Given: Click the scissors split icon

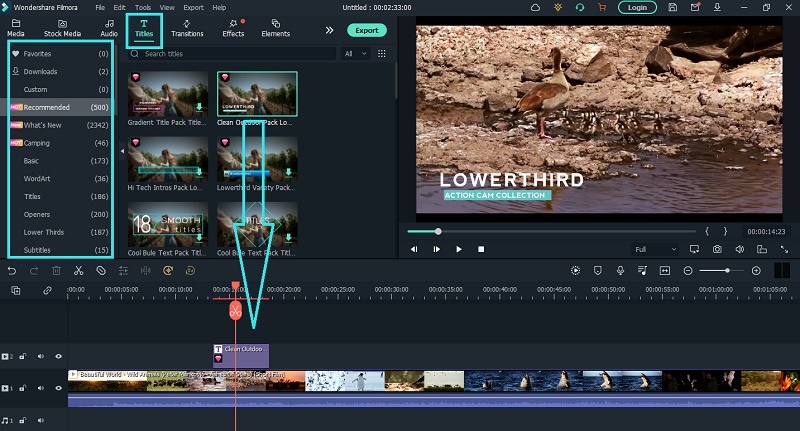Looking at the screenshot, I should click(x=78, y=271).
